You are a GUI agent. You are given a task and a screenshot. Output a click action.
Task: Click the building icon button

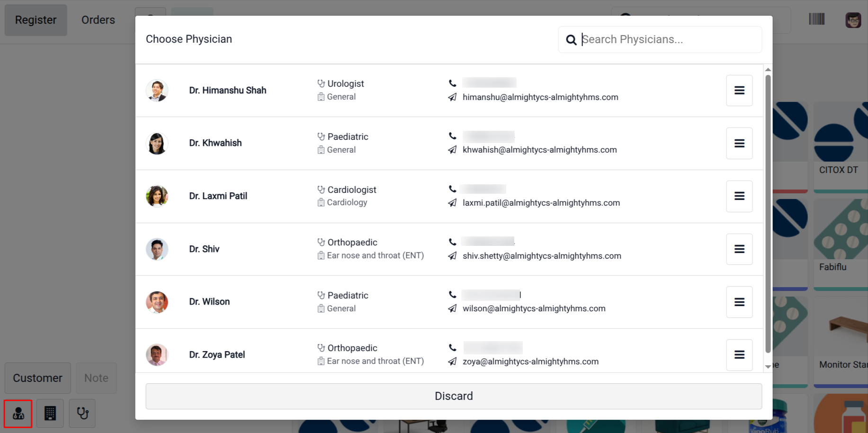50,414
